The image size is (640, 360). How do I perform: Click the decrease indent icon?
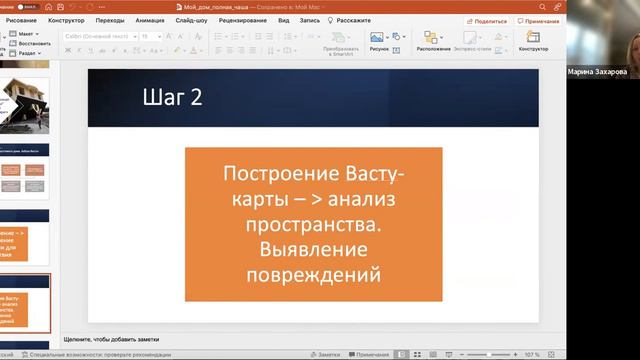258,36
